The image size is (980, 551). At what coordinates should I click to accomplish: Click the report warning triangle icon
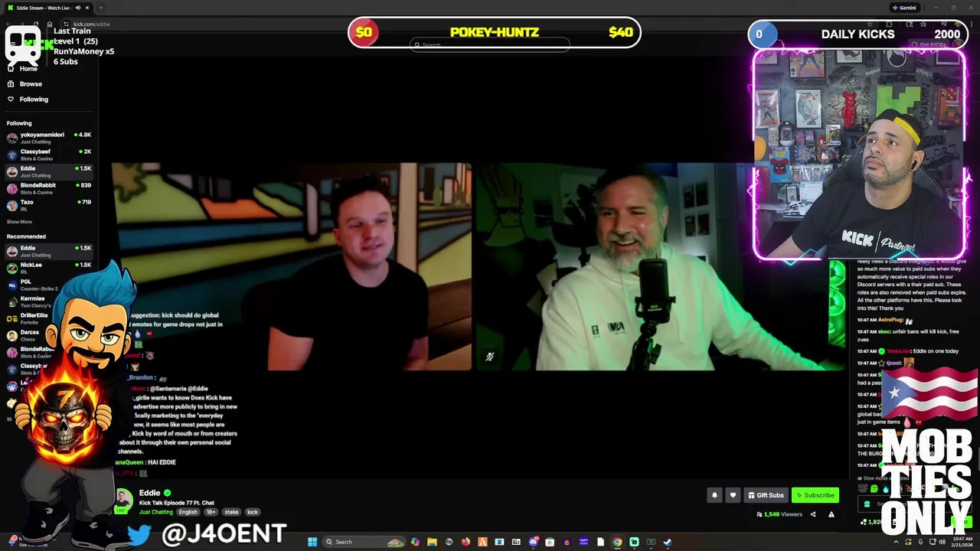(831, 514)
